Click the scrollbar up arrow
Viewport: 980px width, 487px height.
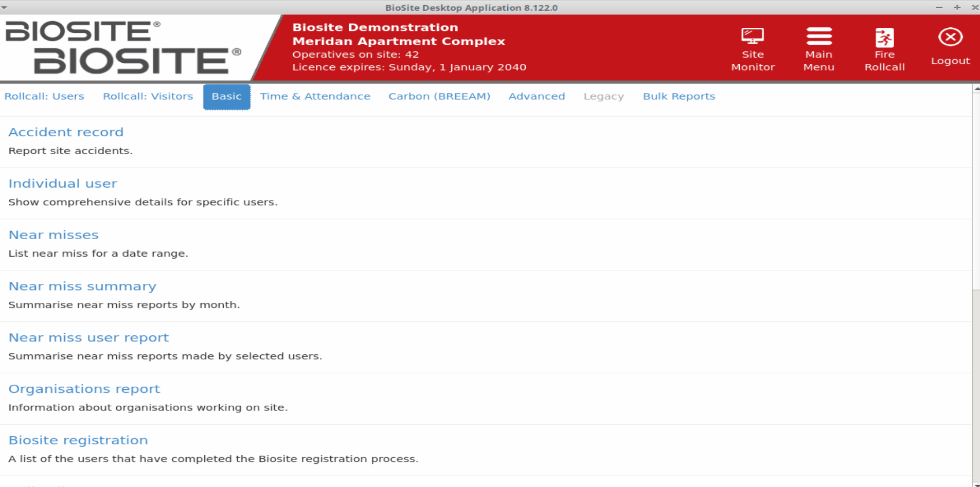[976, 89]
